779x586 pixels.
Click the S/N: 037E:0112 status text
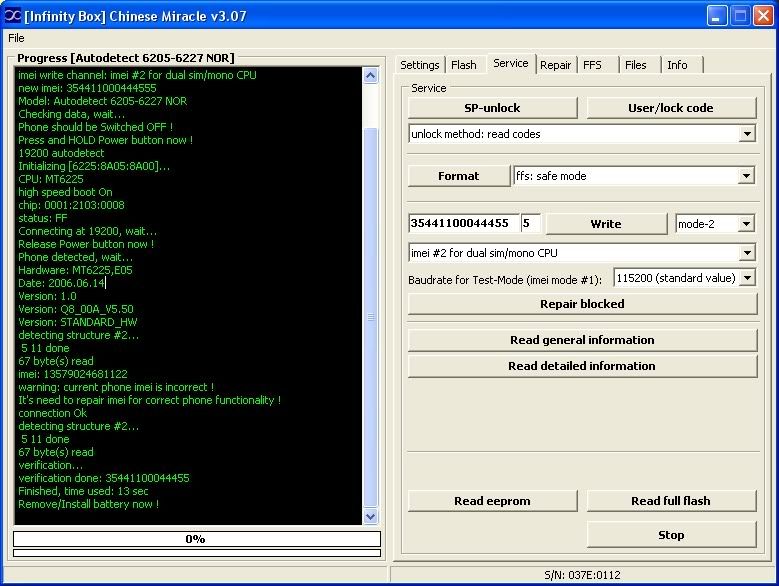pos(582,575)
